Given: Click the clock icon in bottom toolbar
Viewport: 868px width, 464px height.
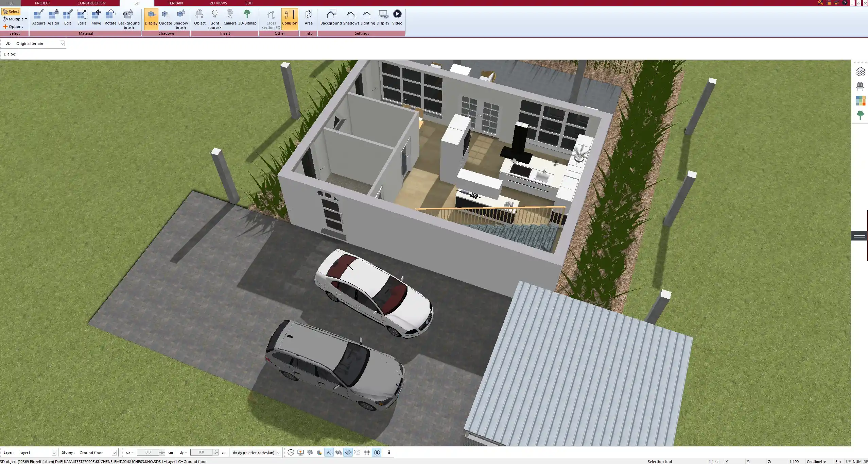Looking at the screenshot, I should 291,452.
